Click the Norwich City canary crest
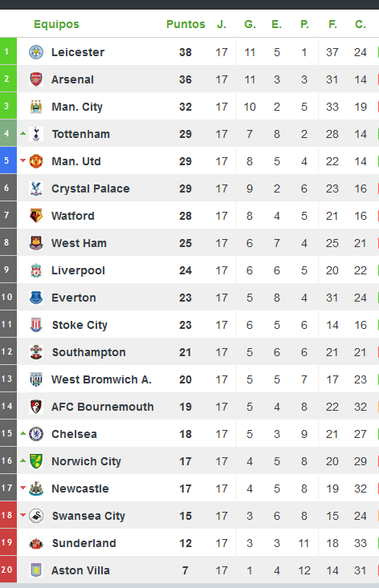The height and width of the screenshot is (588, 379). (x=36, y=461)
